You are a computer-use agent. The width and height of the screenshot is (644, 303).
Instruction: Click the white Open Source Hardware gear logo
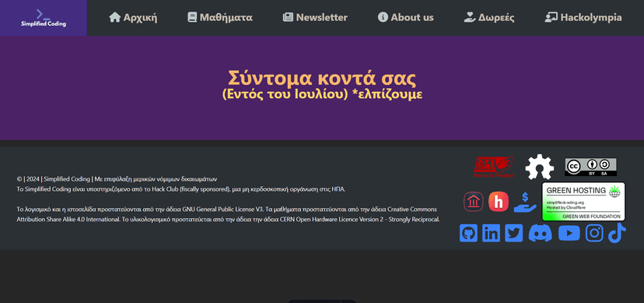click(540, 167)
